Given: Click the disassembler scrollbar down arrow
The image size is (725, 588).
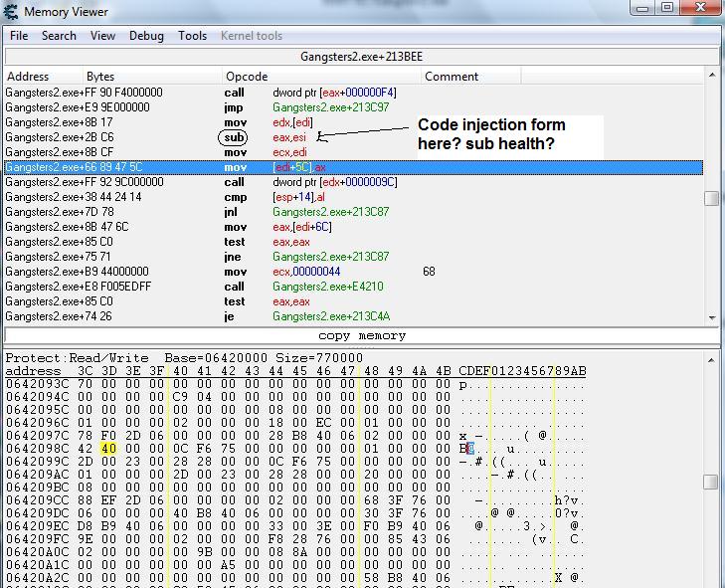Looking at the screenshot, I should pyautogui.click(x=711, y=317).
